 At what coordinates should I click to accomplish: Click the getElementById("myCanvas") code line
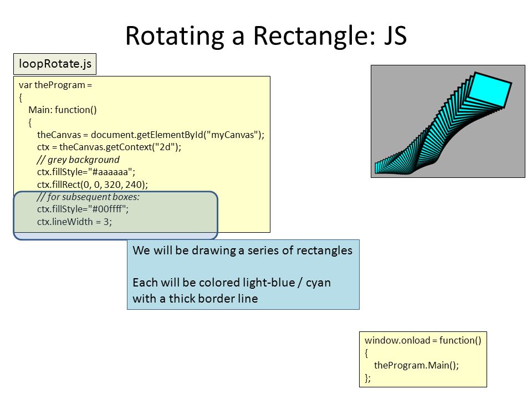click(x=151, y=135)
